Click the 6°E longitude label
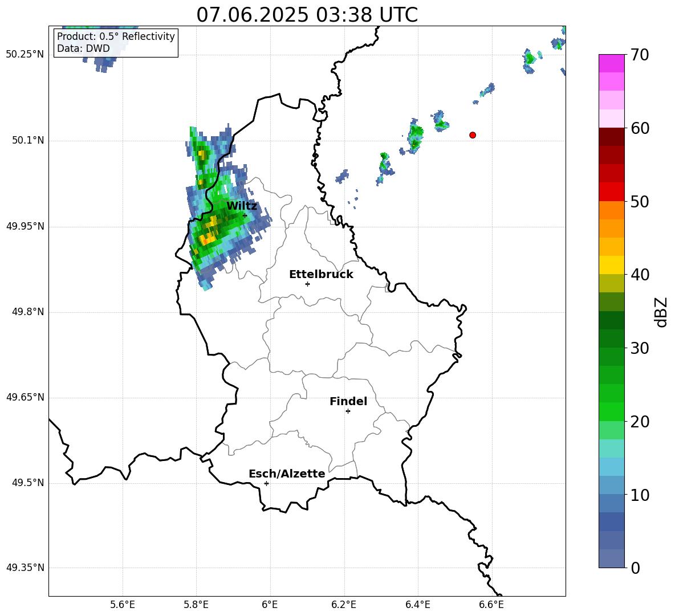 click(270, 605)
